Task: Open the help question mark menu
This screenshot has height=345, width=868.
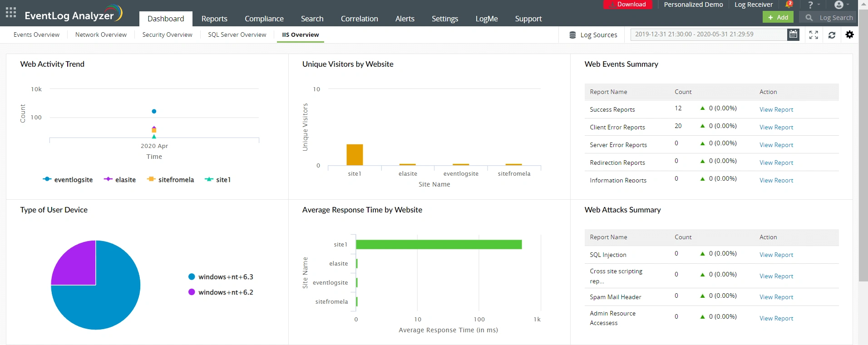Action: [x=810, y=5]
